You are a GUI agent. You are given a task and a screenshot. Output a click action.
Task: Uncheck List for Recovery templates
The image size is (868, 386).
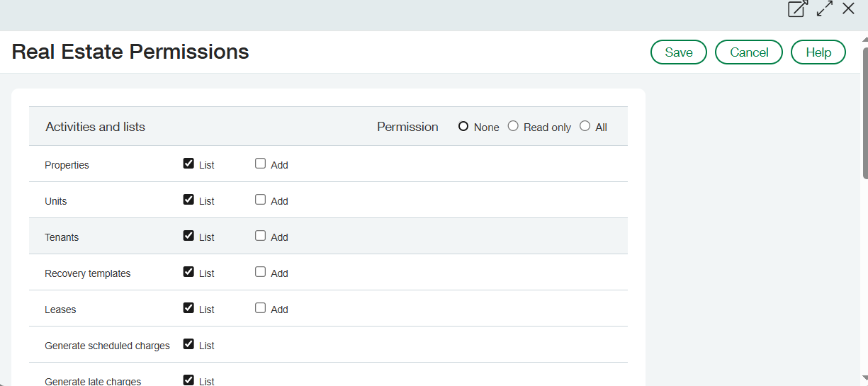[188, 272]
